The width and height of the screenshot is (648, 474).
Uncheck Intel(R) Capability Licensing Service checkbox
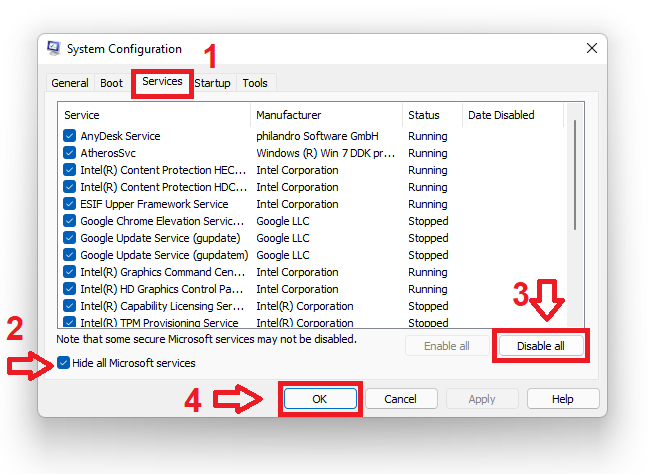coord(69,306)
